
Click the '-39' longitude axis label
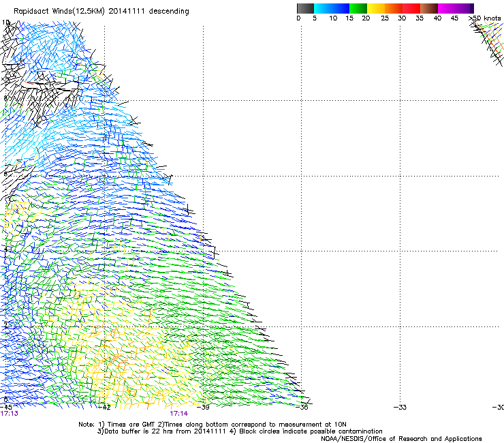pos(203,408)
